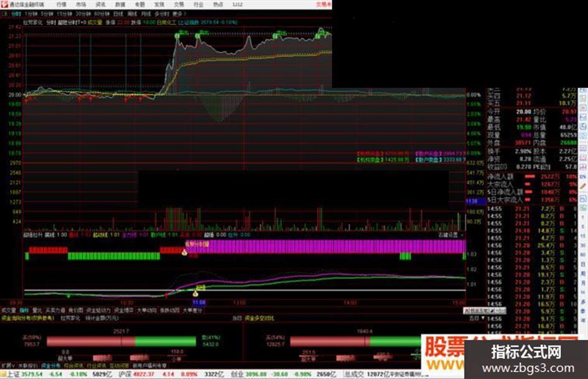Image resolution: width=588 pixels, height=379 pixels.
Task: Select 日 period in right sidebar
Action: (x=583, y=264)
